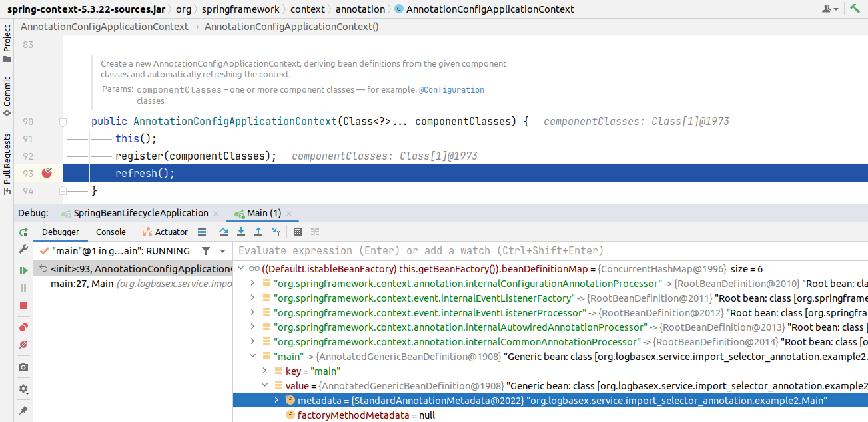This screenshot has width=868, height=422.
Task: Open the Evaluate Expression calculator icon
Action: (296, 231)
